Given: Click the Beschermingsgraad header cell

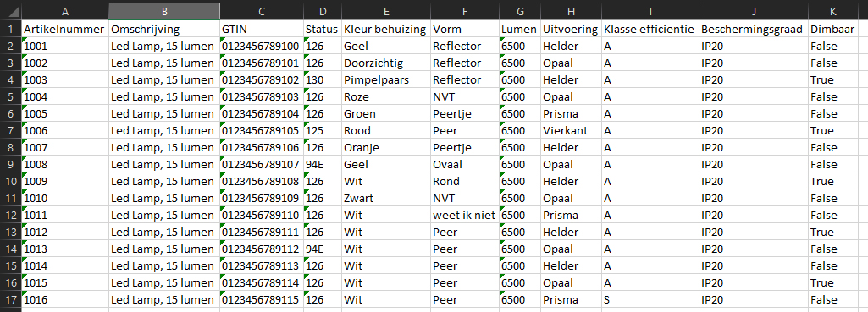Looking at the screenshot, I should click(754, 29).
